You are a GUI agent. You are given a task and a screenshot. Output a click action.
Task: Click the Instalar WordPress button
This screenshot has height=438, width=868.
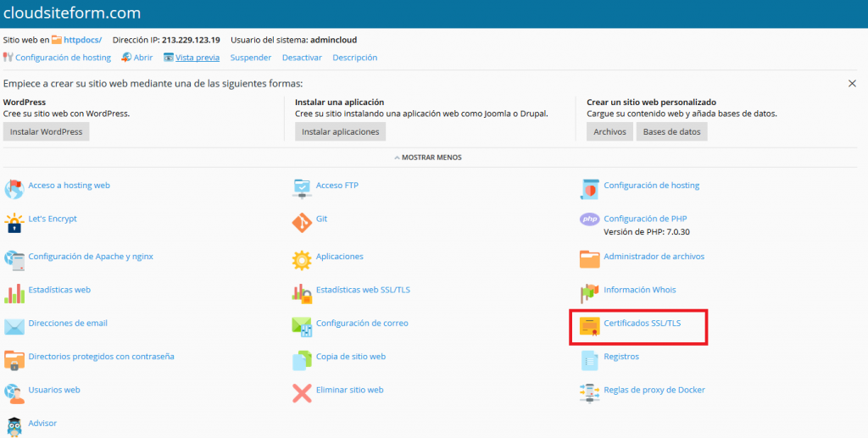point(46,131)
